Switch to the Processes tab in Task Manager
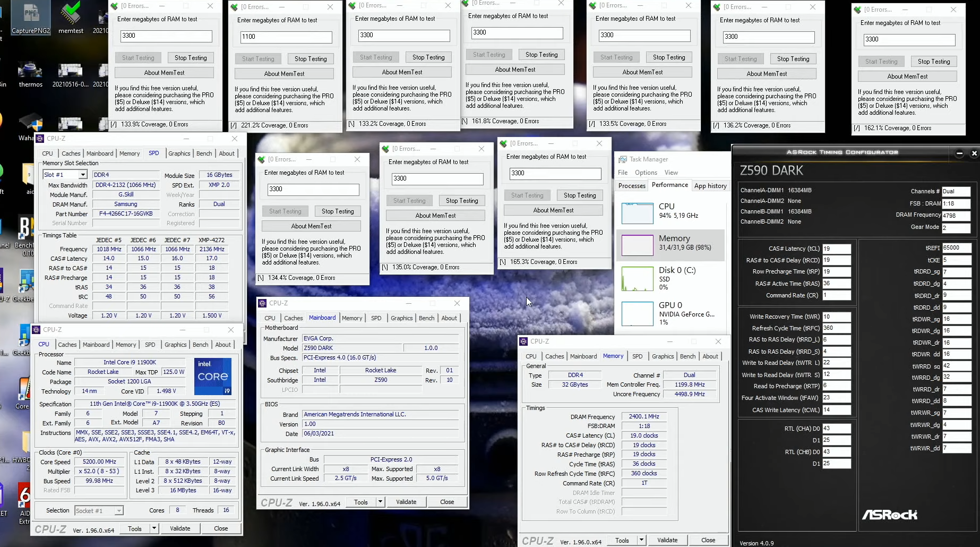 coord(632,186)
